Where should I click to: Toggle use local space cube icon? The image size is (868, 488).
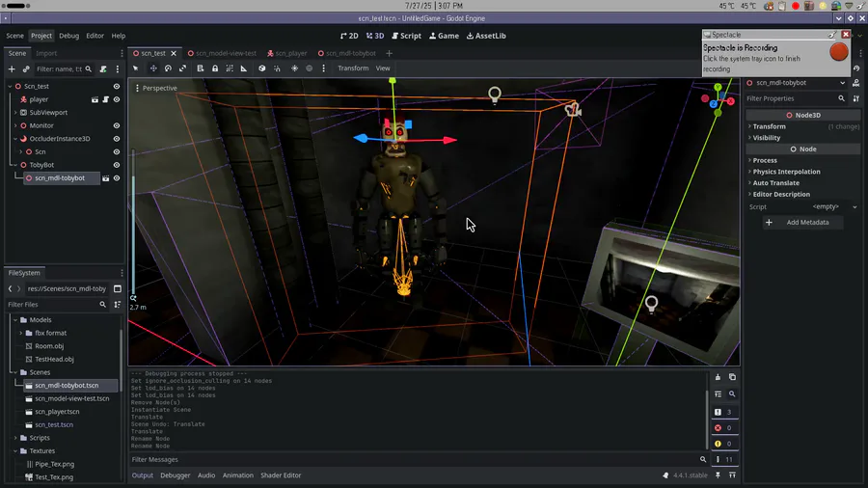[x=261, y=68]
